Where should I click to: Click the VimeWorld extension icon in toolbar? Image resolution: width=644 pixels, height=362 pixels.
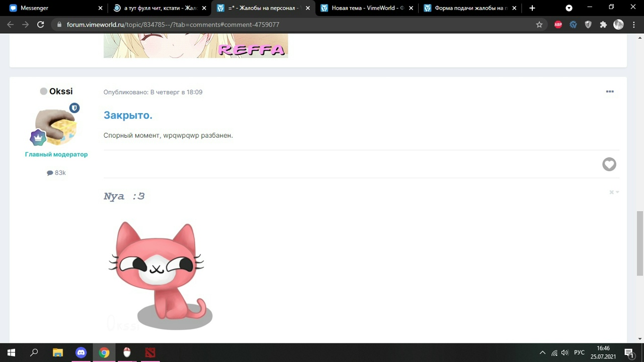(573, 24)
